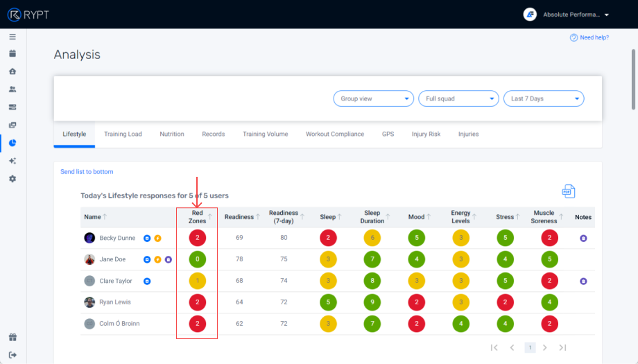Open the Full squad dropdown

click(458, 98)
